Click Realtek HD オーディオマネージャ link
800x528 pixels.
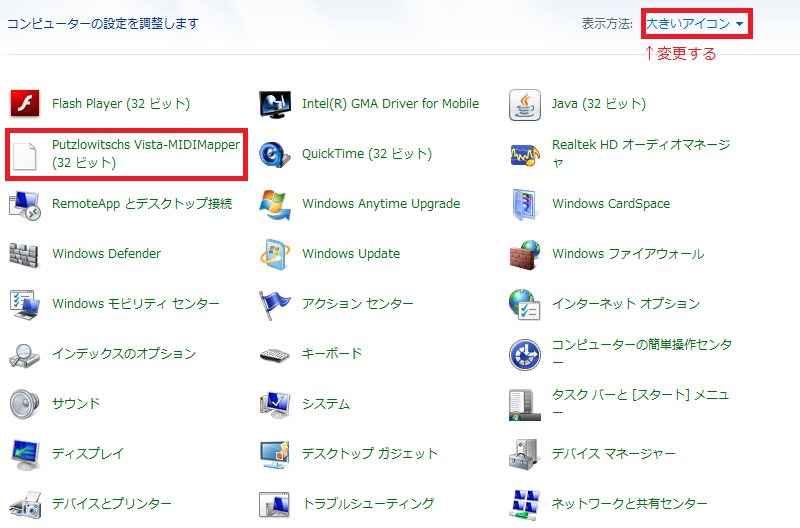[x=641, y=154]
